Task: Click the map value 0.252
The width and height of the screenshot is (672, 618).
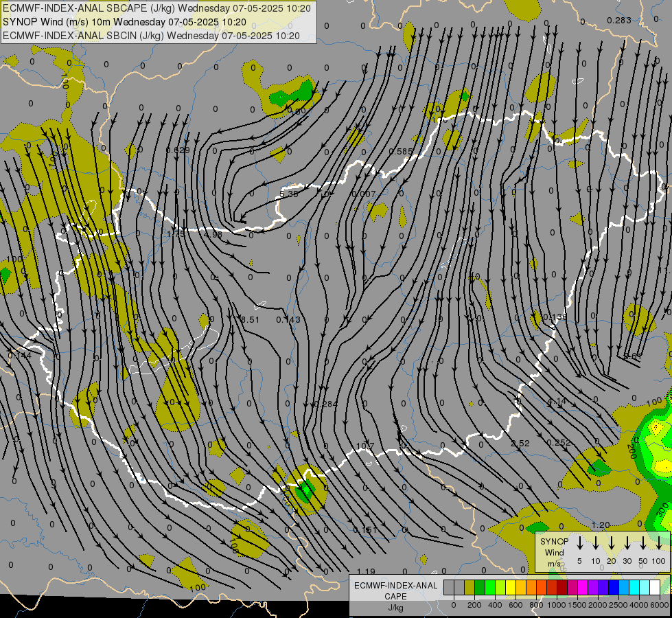Action: point(559,443)
